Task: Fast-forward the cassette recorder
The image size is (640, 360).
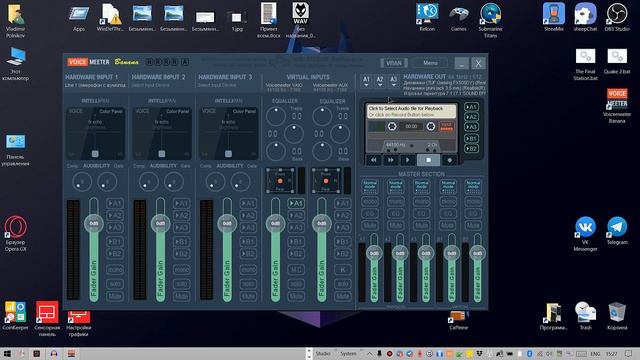Action: [390, 160]
